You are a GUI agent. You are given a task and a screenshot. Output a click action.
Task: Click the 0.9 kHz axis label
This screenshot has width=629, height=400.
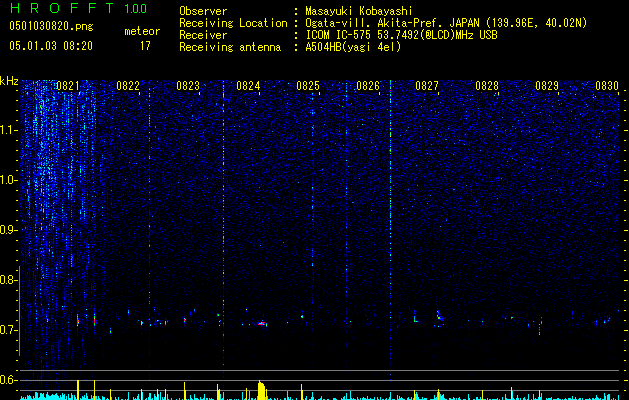pos(7,230)
